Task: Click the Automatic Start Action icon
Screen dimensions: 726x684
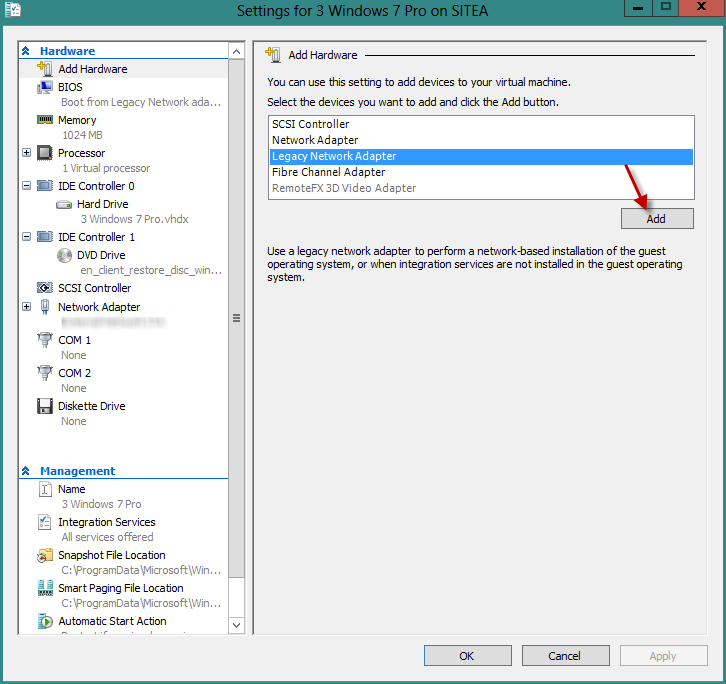Action: pyautogui.click(x=45, y=621)
